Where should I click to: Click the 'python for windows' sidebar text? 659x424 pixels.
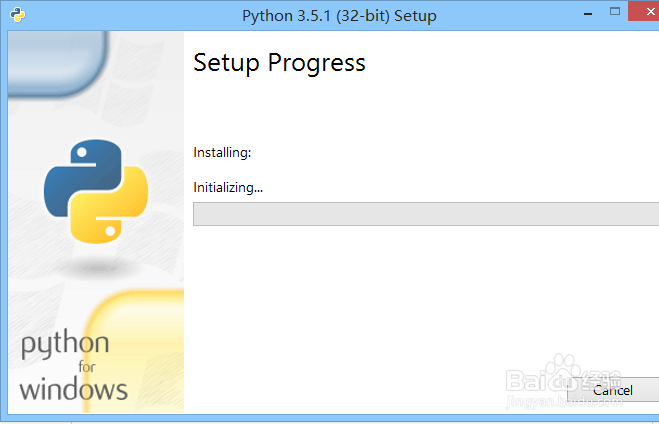(74, 365)
